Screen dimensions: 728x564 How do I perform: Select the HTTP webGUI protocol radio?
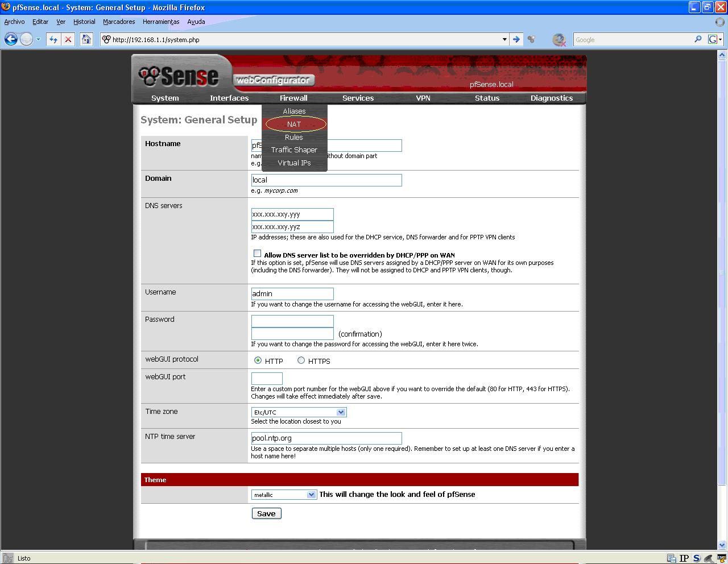click(258, 360)
